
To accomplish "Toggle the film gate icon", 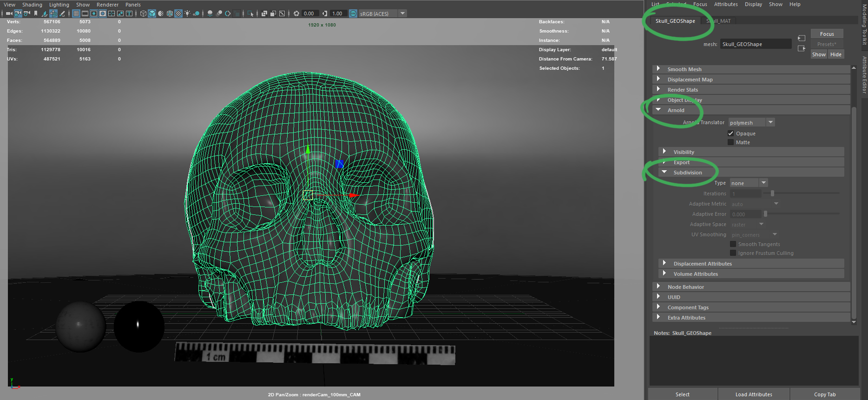I will pyautogui.click(x=85, y=13).
